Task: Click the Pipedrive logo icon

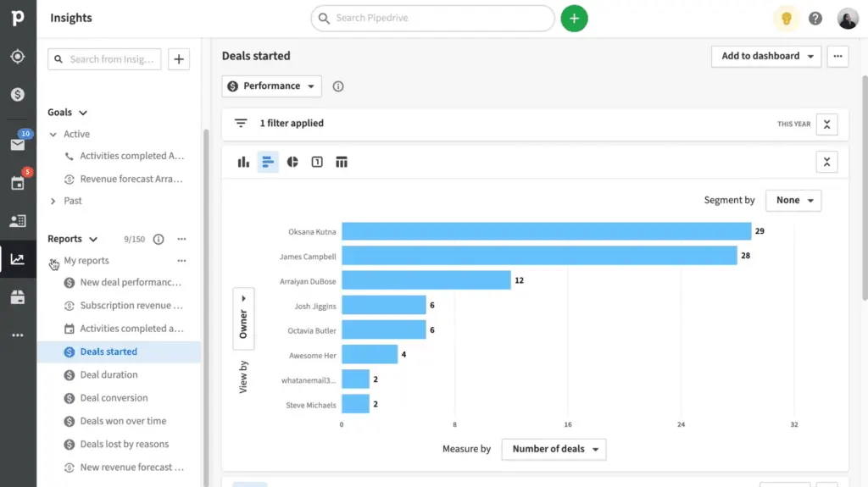Action: [x=18, y=18]
